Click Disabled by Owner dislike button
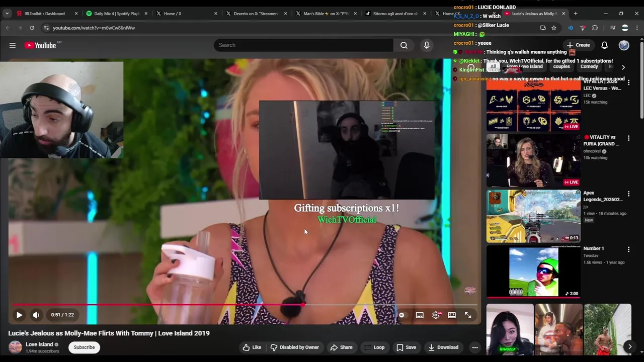The width and height of the screenshot is (644, 362). click(x=295, y=347)
